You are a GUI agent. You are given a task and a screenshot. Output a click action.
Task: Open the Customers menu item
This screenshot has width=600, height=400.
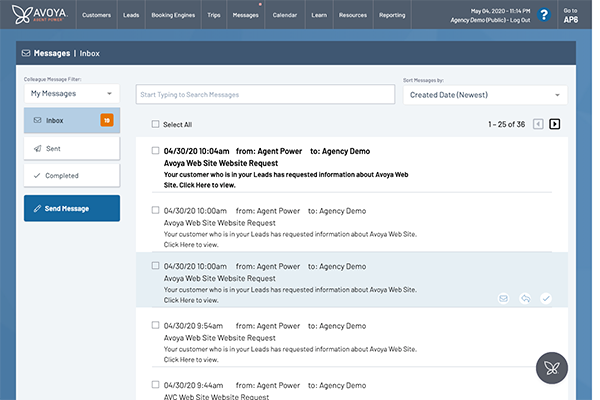click(x=96, y=15)
